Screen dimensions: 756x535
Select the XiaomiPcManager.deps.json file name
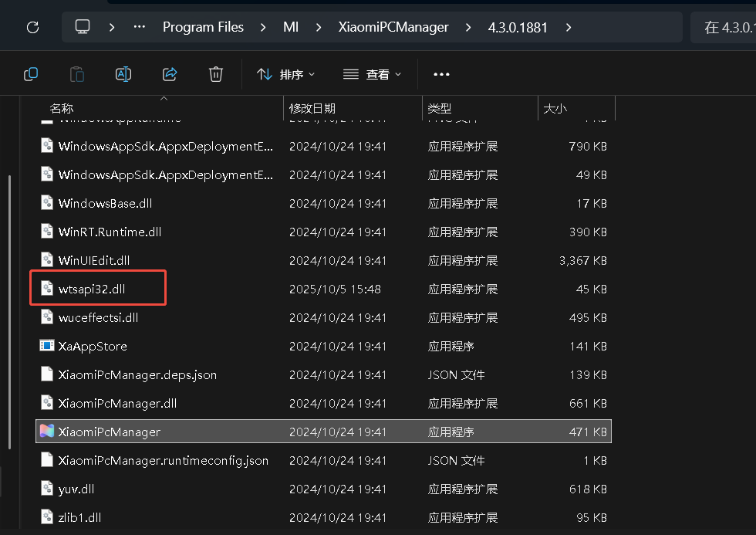[x=137, y=375]
